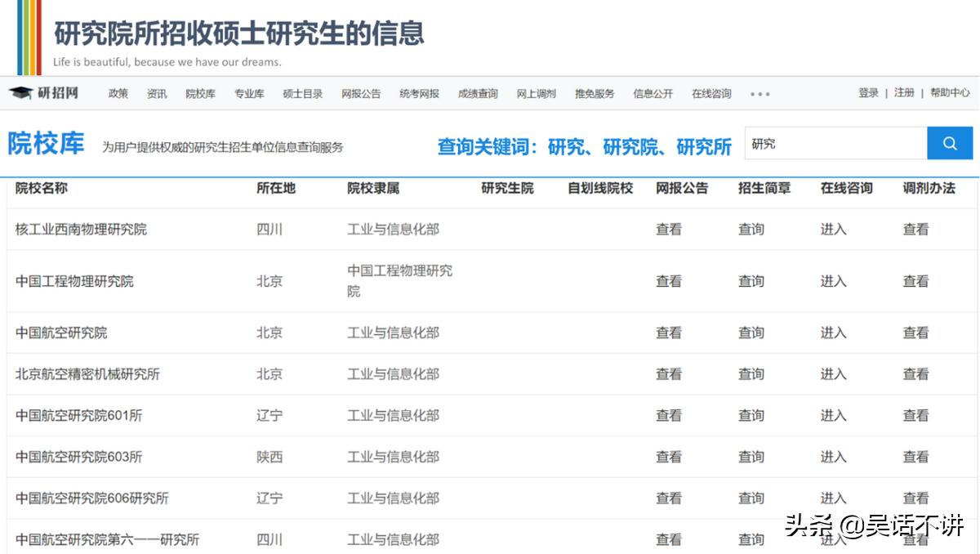View 网报公告 查看 for 核工业西南物理研究院
Image resolution: width=980 pixels, height=554 pixels.
[x=669, y=230]
